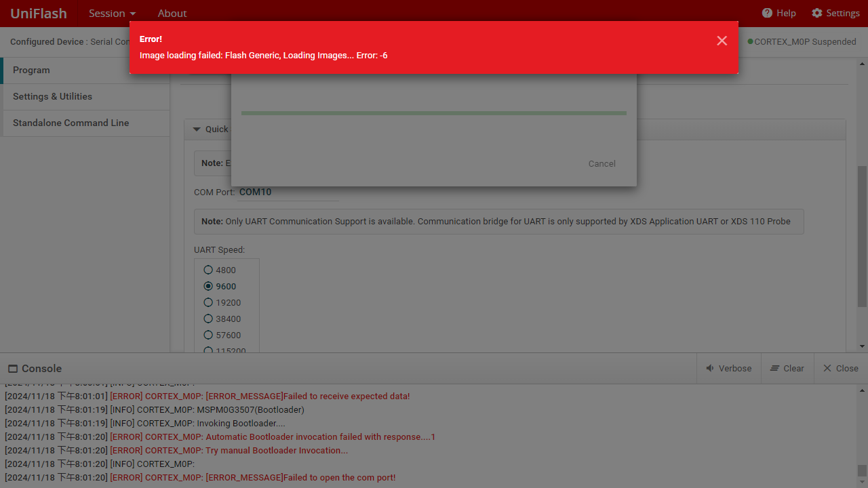The height and width of the screenshot is (488, 868).
Task: Dismiss the red error notification
Action: point(722,41)
